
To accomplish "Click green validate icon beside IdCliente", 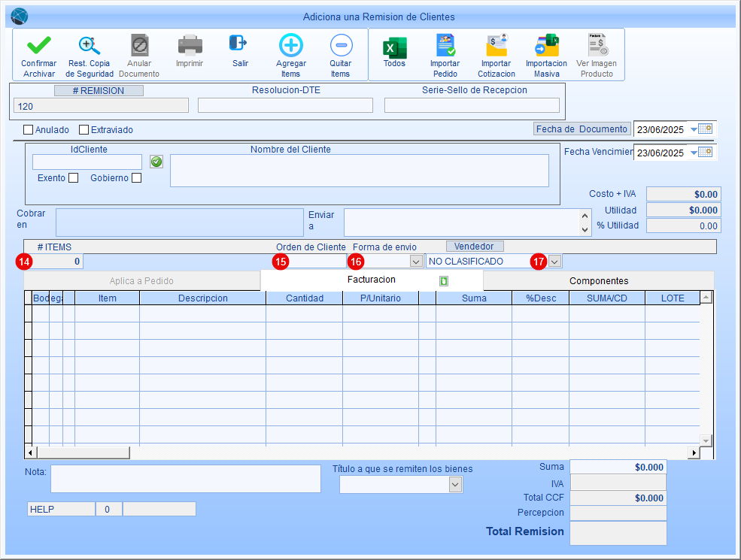I will 156,162.
